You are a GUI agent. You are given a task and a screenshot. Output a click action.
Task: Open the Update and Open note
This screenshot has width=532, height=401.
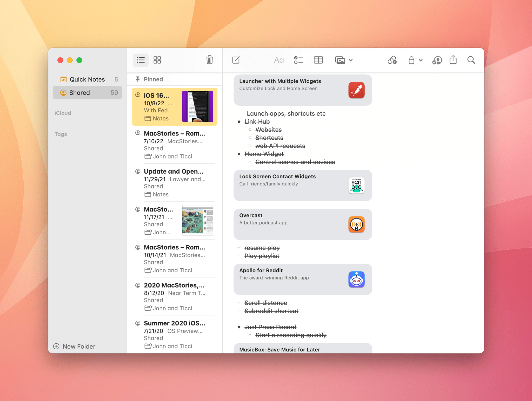[175, 182]
